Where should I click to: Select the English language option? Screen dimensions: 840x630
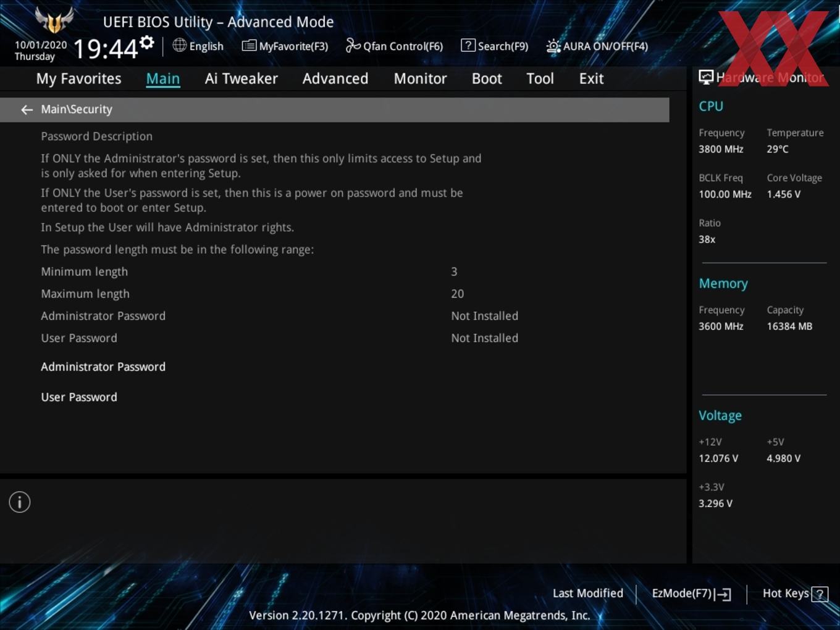pos(206,46)
